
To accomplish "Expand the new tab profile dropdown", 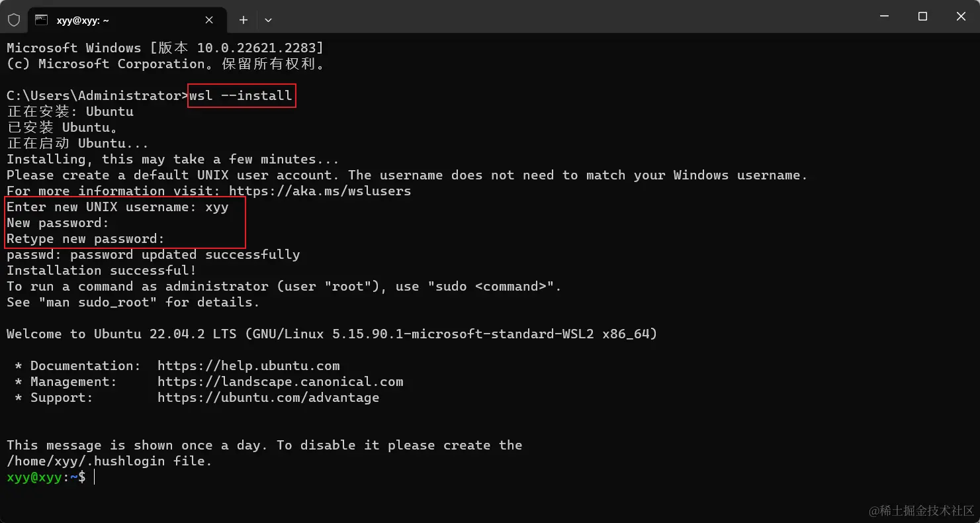I will [268, 20].
